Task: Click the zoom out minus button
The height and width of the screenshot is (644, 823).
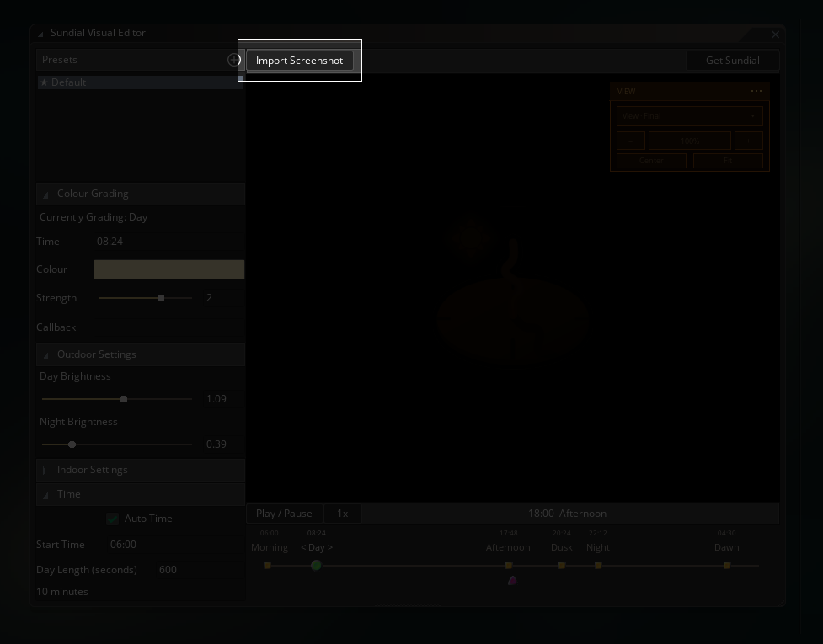Action: coord(630,141)
